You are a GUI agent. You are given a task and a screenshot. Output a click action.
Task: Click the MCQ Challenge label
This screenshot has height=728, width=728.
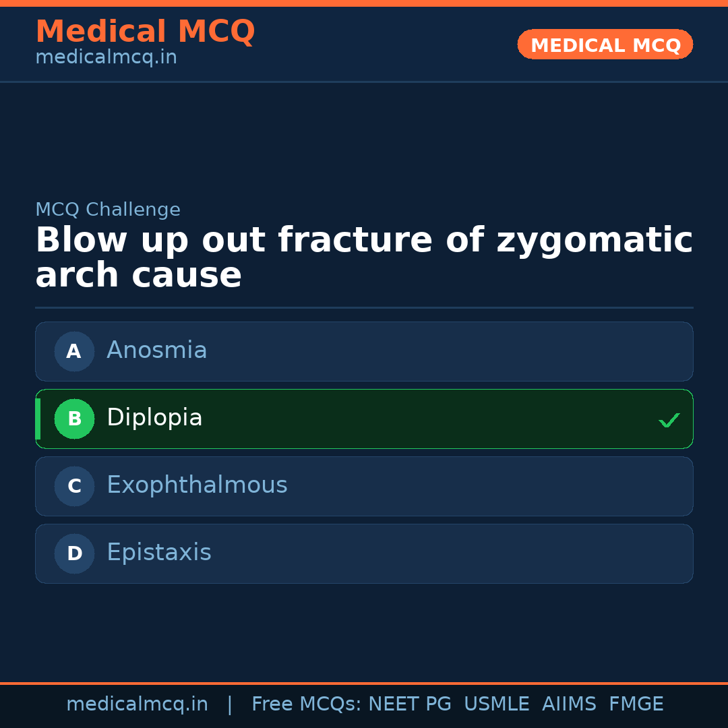coord(108,210)
